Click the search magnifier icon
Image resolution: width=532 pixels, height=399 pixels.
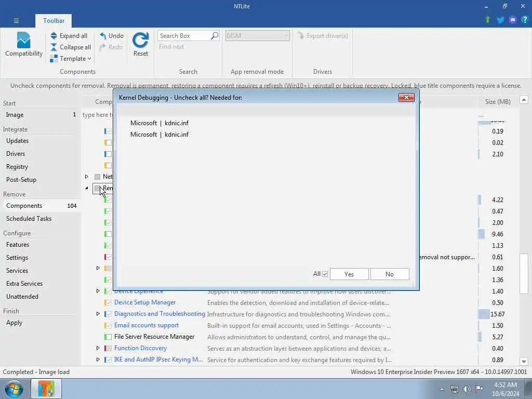(215, 36)
